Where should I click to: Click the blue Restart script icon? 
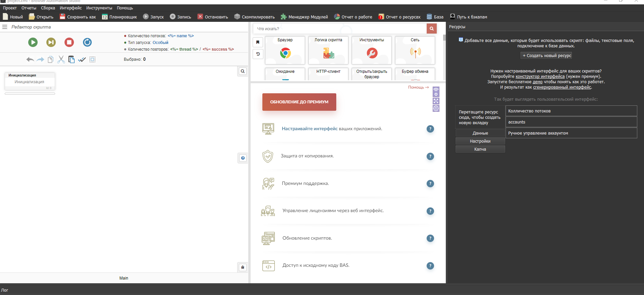coord(87,42)
